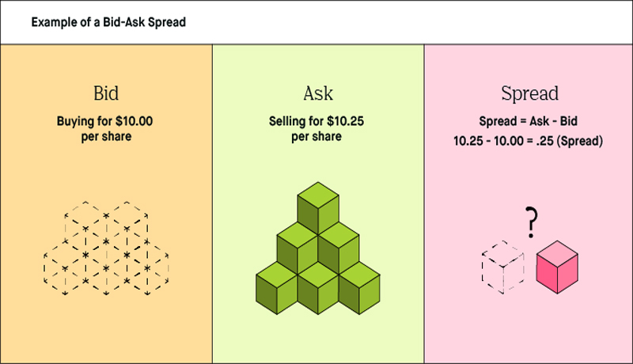Screen dimensions: 633x364
Task: Click 'Selling for $10.25 per share' text
Action: pyautogui.click(x=316, y=129)
